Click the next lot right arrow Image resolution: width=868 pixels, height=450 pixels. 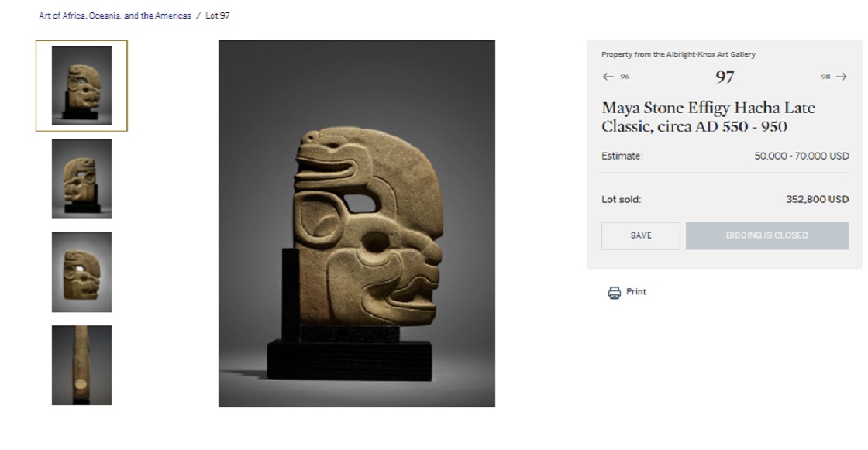click(842, 77)
